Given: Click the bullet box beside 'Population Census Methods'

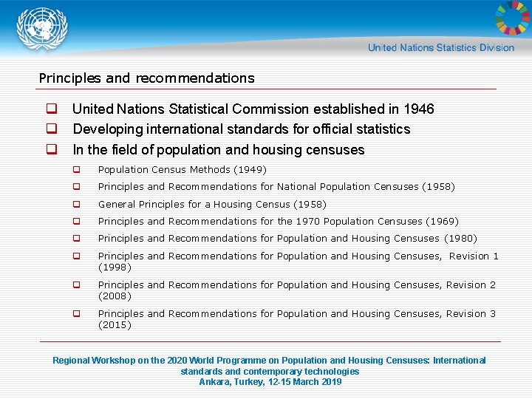Looking at the screenshot, I should [77, 169].
